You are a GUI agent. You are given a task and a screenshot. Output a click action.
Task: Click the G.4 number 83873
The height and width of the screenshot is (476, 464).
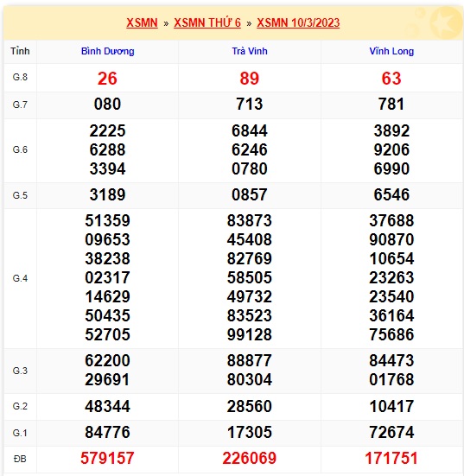coord(250,220)
